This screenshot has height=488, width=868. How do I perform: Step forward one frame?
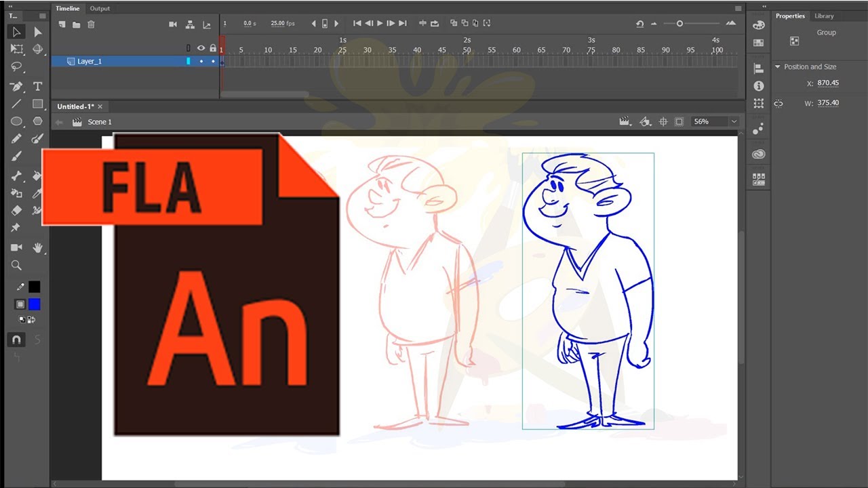(x=391, y=24)
